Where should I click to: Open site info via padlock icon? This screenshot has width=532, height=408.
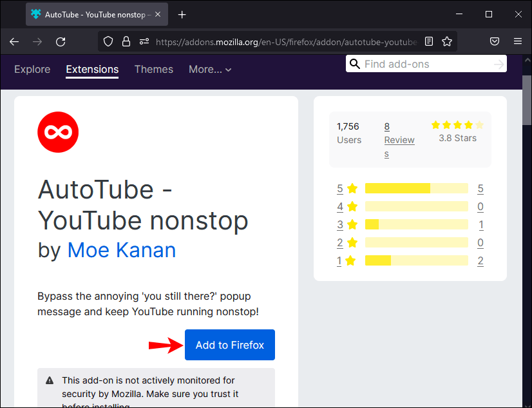(x=126, y=41)
